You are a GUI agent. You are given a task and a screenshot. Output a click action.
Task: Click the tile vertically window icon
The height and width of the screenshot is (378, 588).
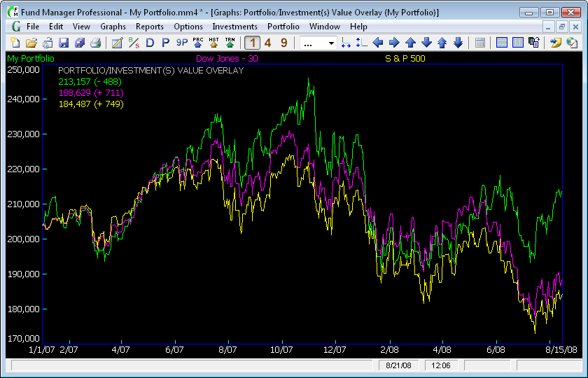coord(517,43)
